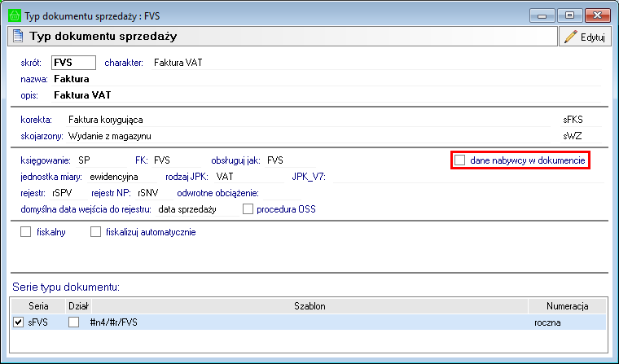
Task: Click the sFKS correction document code
Action: click(x=563, y=119)
